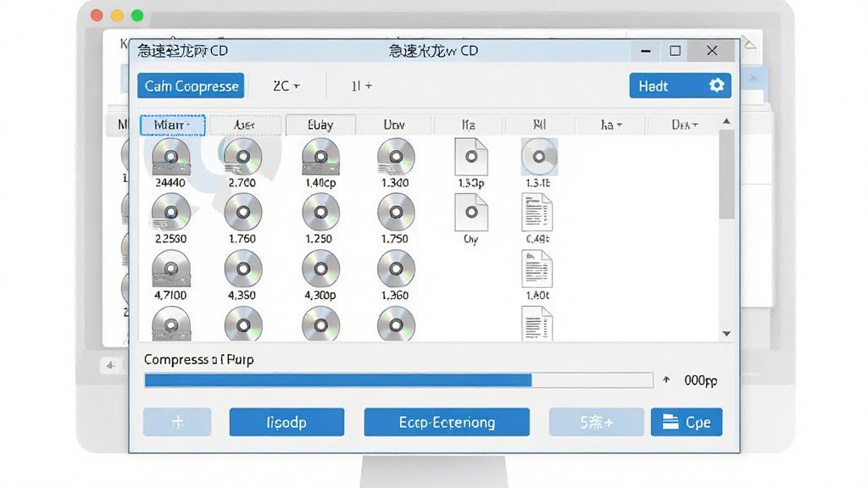Select the disc icon labeled 24440
The height and width of the screenshot is (488, 868).
pos(171,157)
